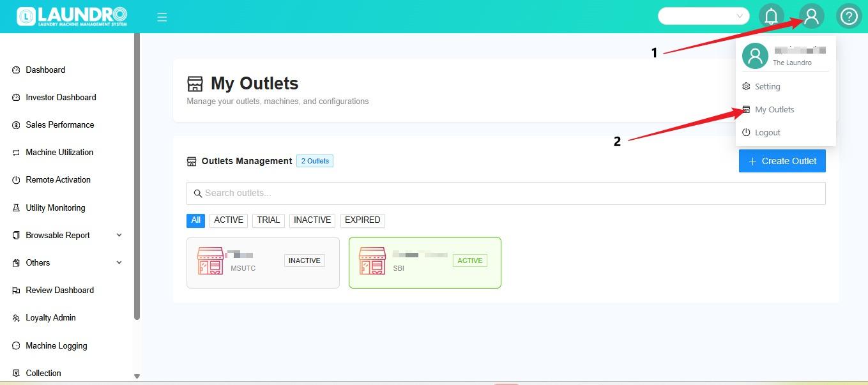Click the sidebar vertical scrollbar
Viewport: 868px width, 385px height.
tap(137, 176)
